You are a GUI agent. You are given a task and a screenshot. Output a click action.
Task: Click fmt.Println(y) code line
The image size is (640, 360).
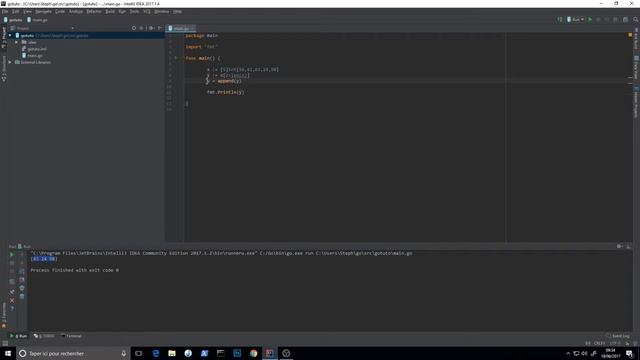(x=225, y=92)
